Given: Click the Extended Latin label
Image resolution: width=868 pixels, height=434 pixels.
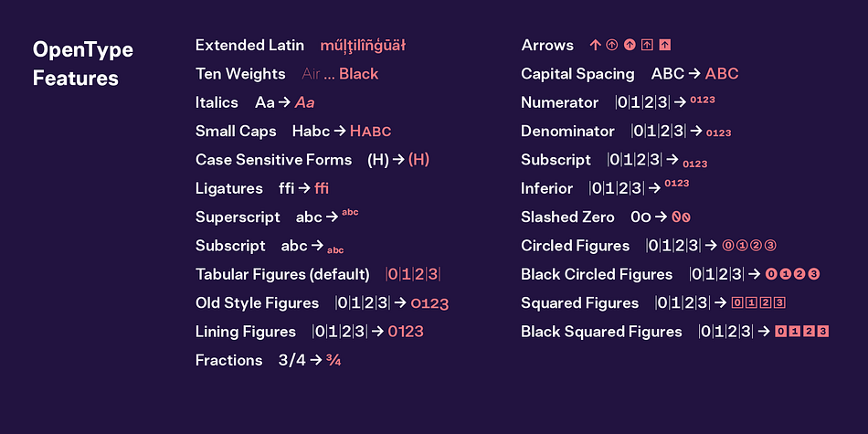Looking at the screenshot, I should pyautogui.click(x=249, y=46).
